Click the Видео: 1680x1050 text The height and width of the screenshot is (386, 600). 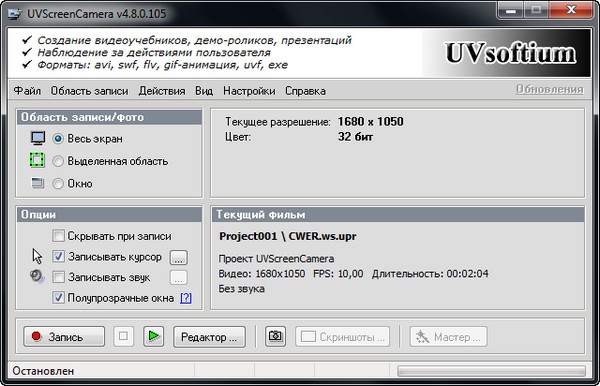pyautogui.click(x=262, y=274)
